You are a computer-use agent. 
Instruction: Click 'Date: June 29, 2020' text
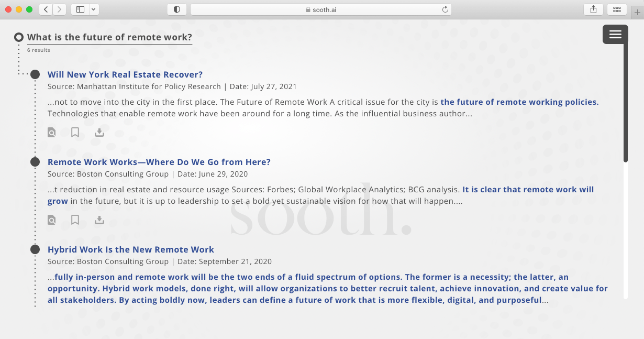[x=213, y=174]
